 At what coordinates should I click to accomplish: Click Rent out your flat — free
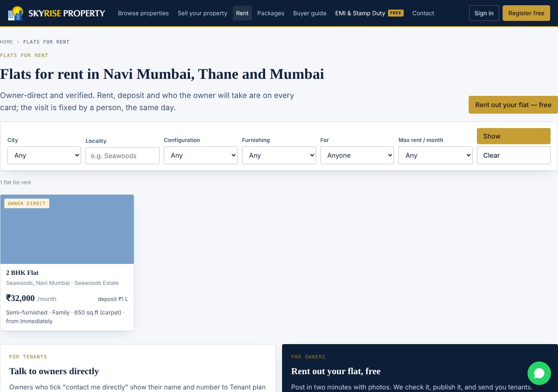(x=513, y=105)
